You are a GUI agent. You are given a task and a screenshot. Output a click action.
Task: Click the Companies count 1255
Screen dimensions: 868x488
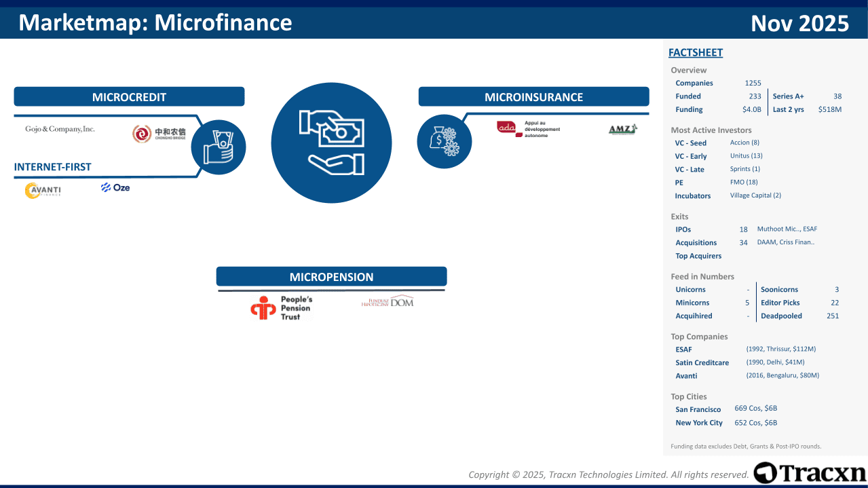click(753, 83)
